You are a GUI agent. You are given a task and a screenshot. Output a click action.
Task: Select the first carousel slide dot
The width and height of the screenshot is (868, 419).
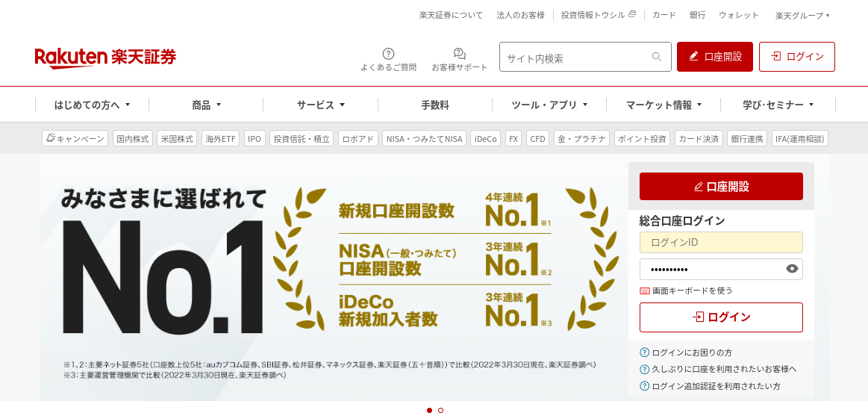click(429, 411)
